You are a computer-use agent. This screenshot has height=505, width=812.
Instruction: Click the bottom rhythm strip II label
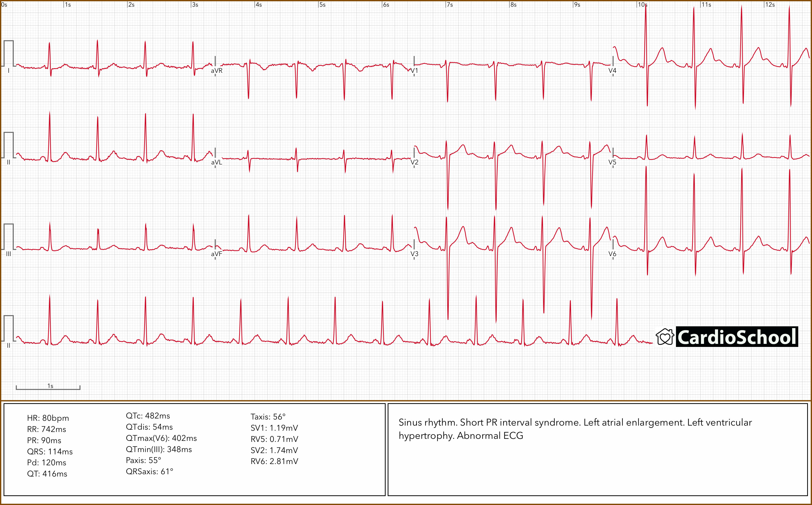pos(8,345)
